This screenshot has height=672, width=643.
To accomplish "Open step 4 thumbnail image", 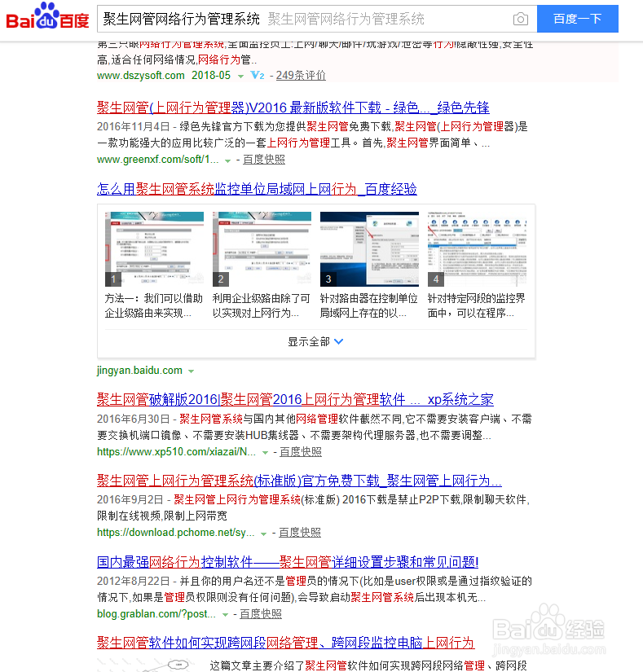I will click(477, 249).
